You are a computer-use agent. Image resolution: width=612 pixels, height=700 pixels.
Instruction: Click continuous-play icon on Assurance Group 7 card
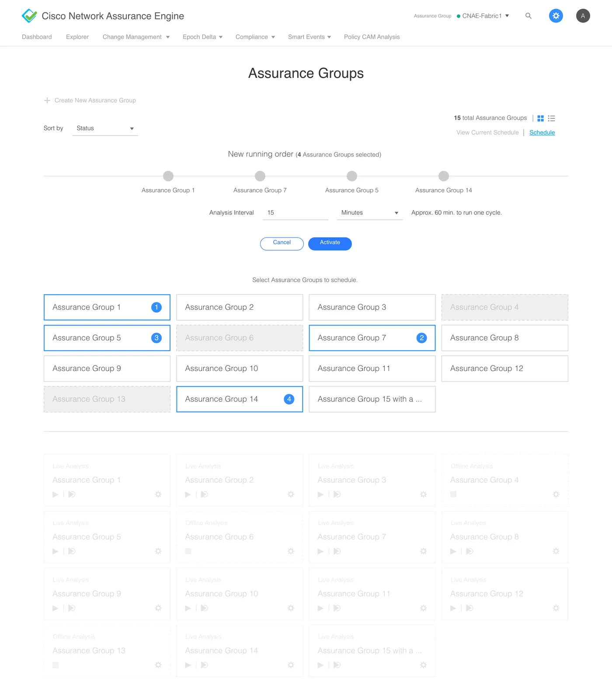[x=337, y=551]
